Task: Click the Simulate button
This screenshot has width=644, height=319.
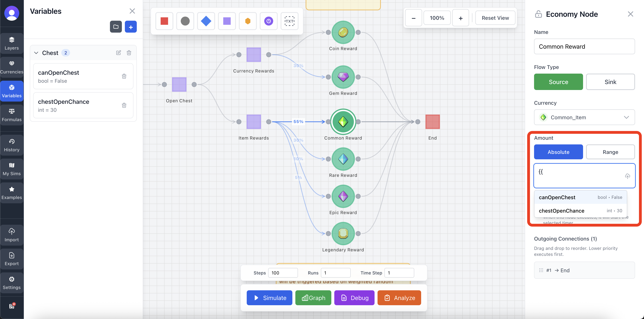Action: pyautogui.click(x=269, y=298)
